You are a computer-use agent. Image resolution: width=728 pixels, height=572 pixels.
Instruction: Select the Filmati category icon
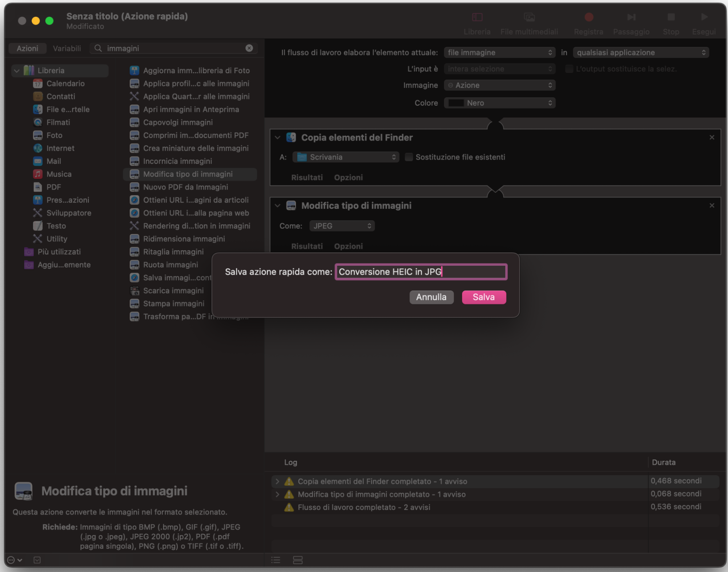[38, 122]
